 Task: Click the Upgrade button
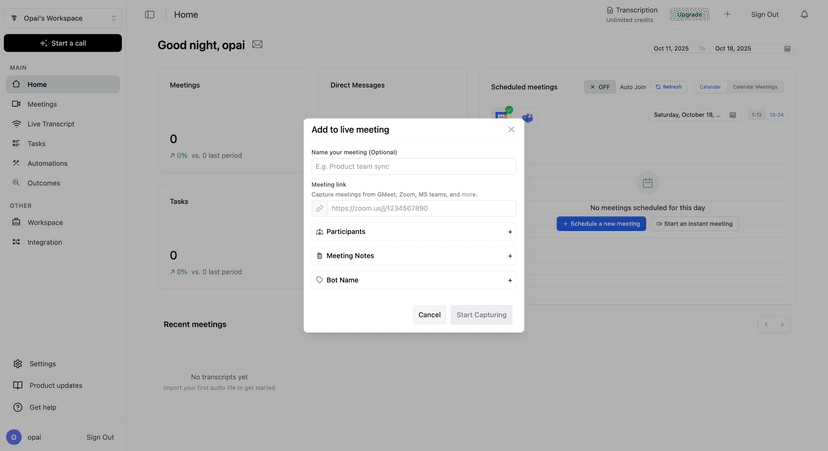(x=690, y=14)
